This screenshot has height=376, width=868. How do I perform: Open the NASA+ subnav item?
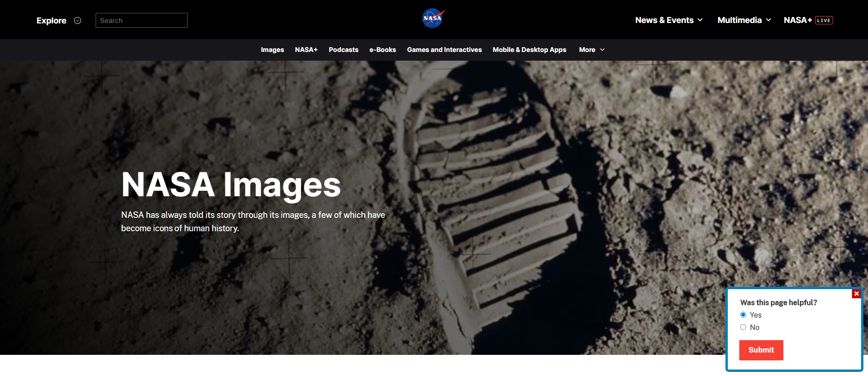coord(306,50)
